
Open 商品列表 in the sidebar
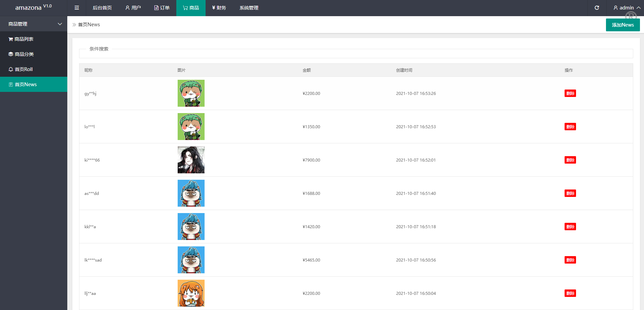pos(24,39)
